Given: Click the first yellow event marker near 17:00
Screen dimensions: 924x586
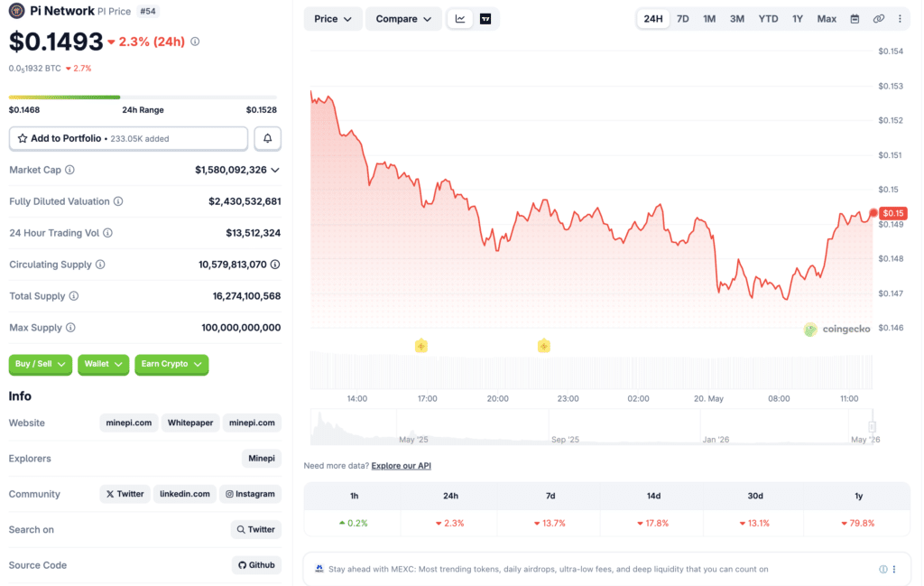Looking at the screenshot, I should 420,346.
